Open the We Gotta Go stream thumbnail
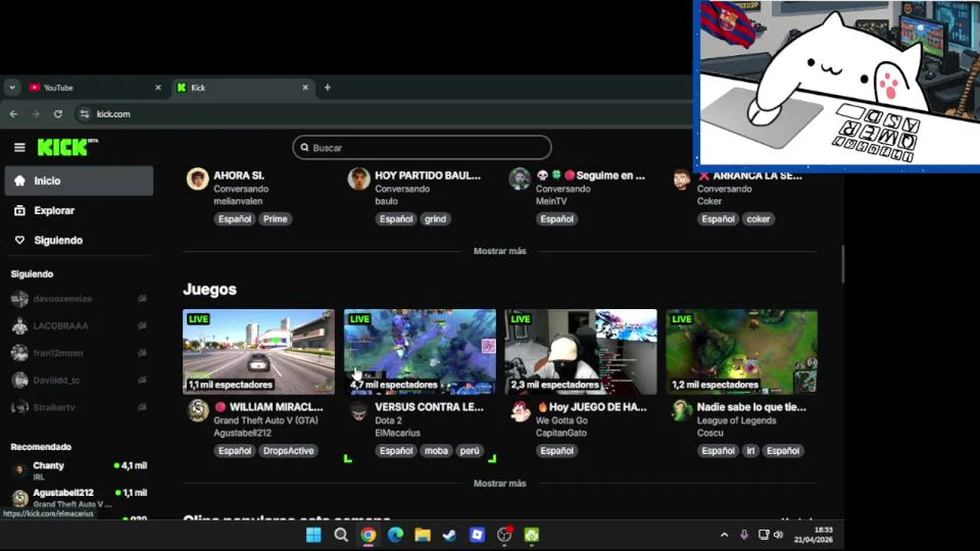 point(581,352)
